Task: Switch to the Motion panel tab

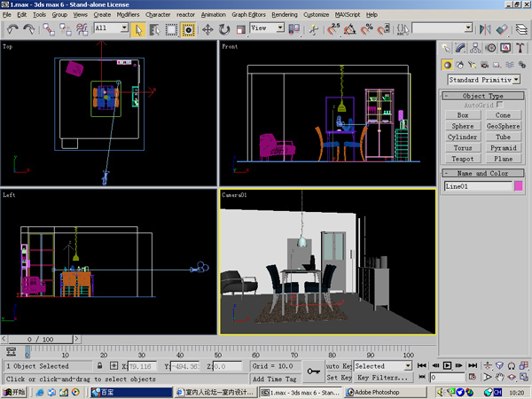Action: (x=490, y=48)
